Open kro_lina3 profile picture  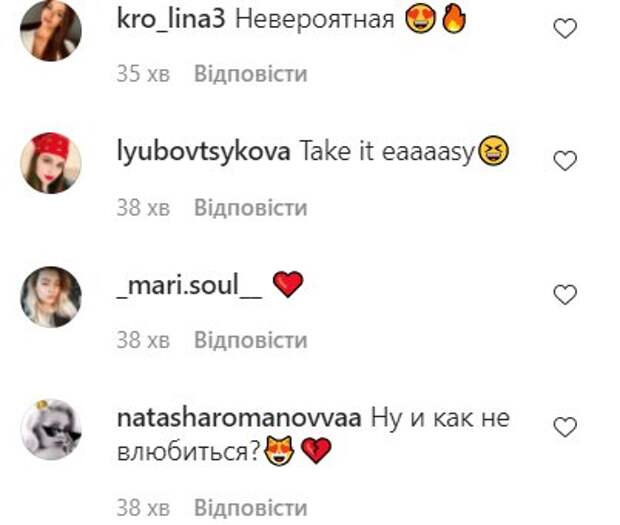(51, 30)
